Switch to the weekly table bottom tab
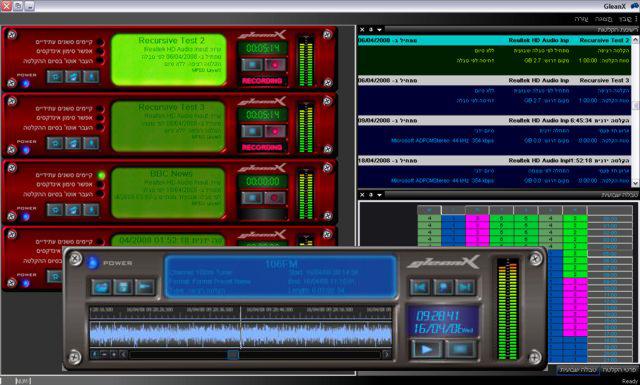This screenshot has height=385, width=640. (578, 369)
